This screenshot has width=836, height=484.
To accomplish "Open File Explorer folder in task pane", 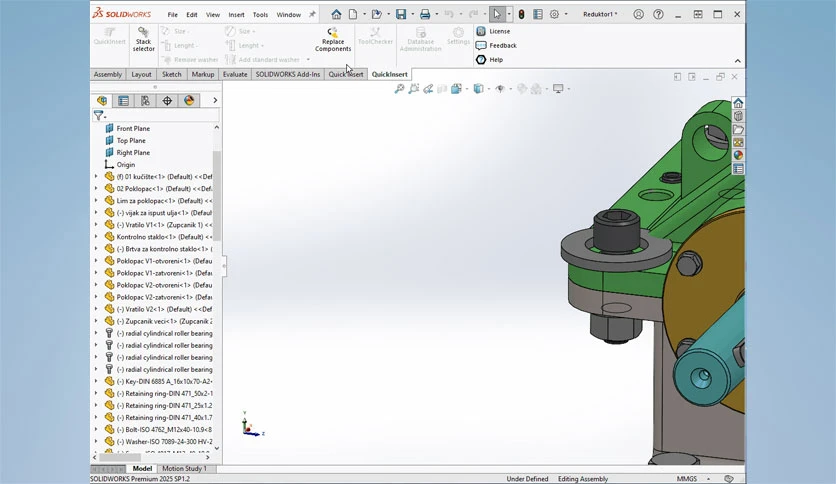I will pyautogui.click(x=738, y=130).
